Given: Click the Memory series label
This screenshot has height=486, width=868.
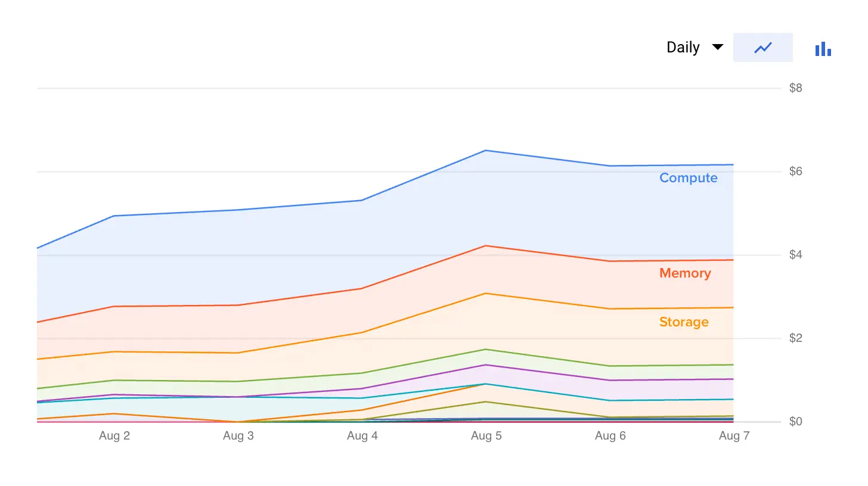Looking at the screenshot, I should pos(685,273).
